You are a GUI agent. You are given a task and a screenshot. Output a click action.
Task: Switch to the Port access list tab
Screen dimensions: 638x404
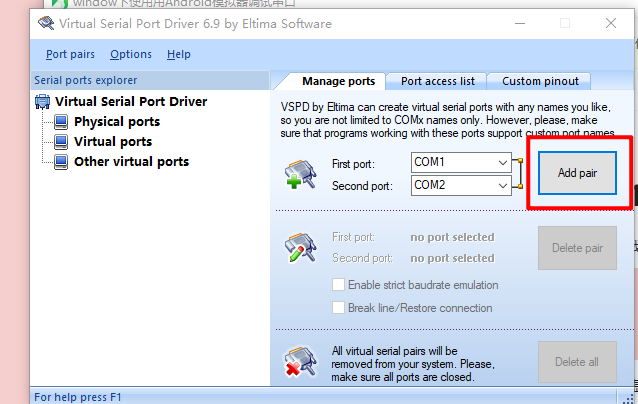tap(437, 81)
